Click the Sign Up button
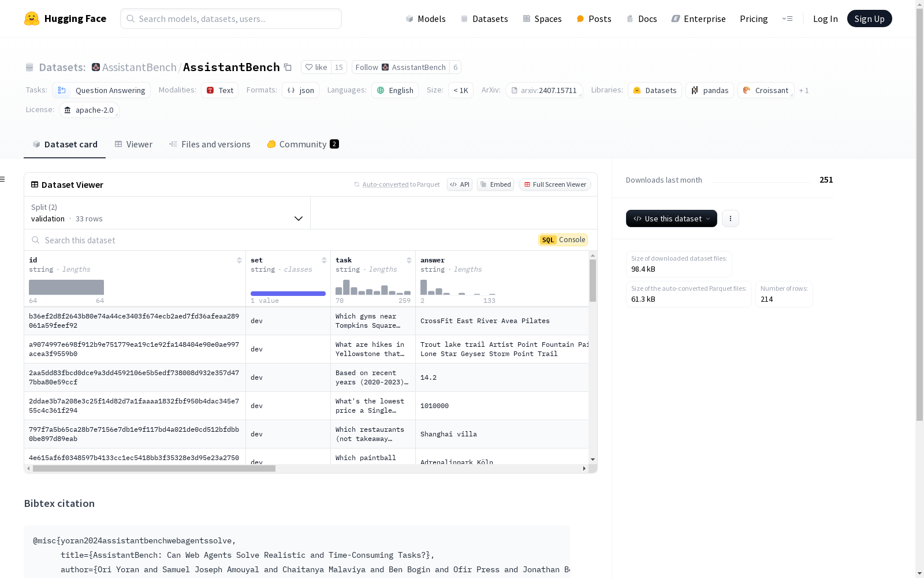 [869, 18]
